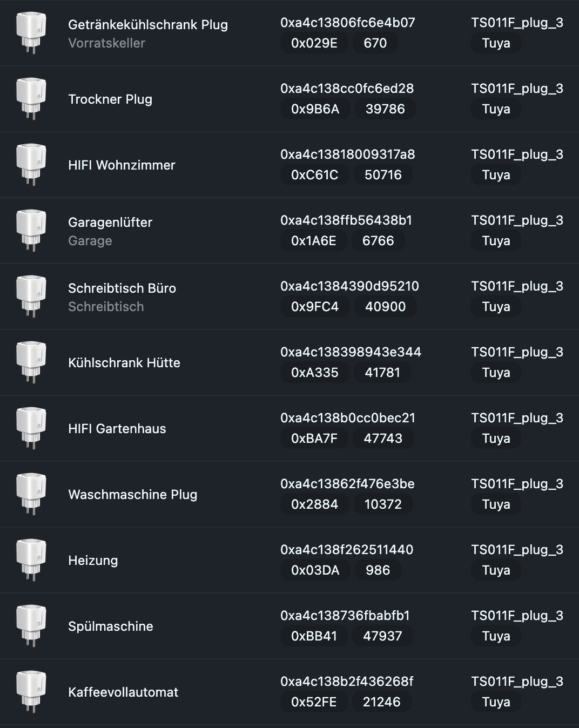Select the HIFI Wohnzimmer plug icon

click(x=31, y=165)
